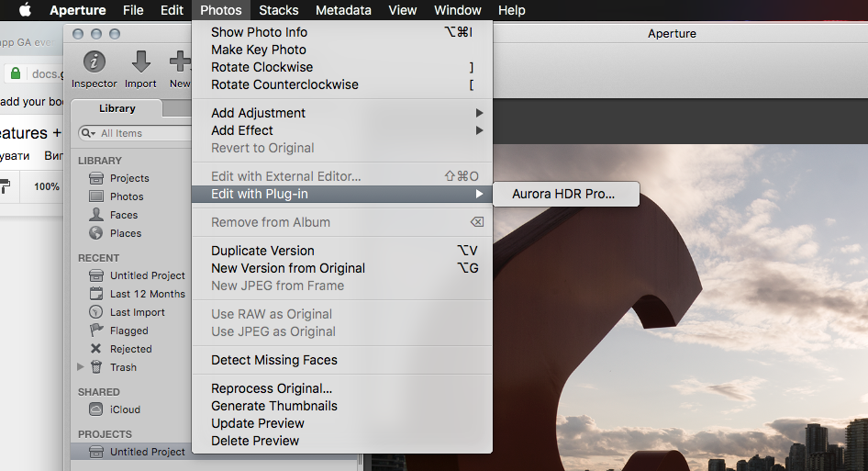Image resolution: width=868 pixels, height=471 pixels.
Task: Open the Inspector toolbar icon
Action: pos(95,62)
